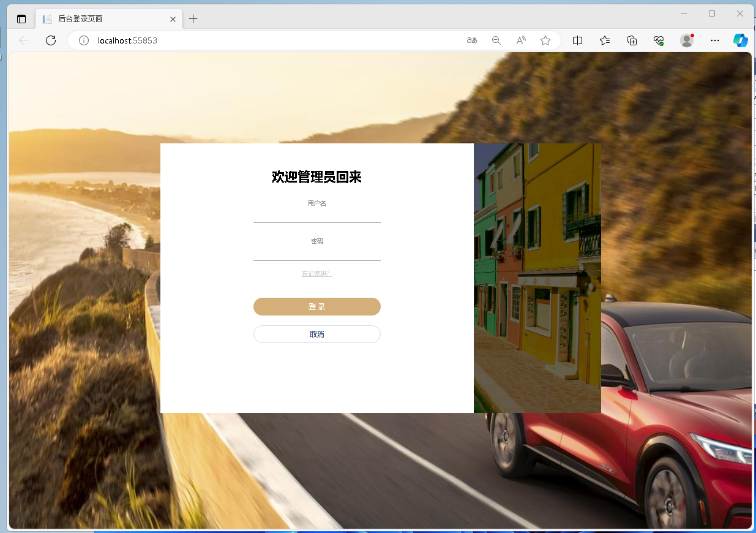This screenshot has width=756, height=533.
Task: Open the Collections icon
Action: pos(632,40)
